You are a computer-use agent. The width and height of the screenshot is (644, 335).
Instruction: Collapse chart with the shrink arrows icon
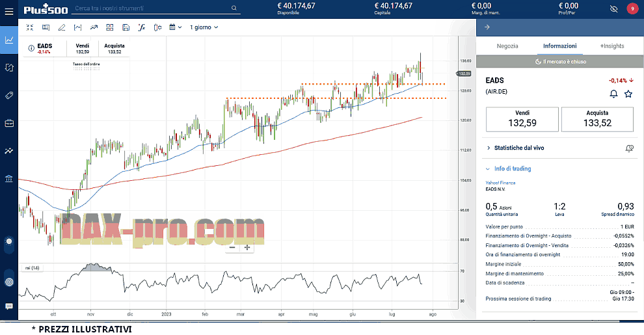[29, 27]
